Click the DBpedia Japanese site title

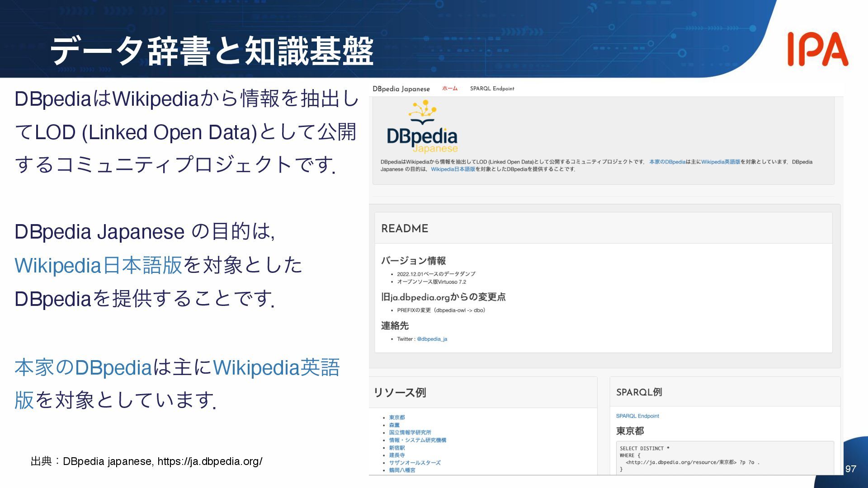401,89
